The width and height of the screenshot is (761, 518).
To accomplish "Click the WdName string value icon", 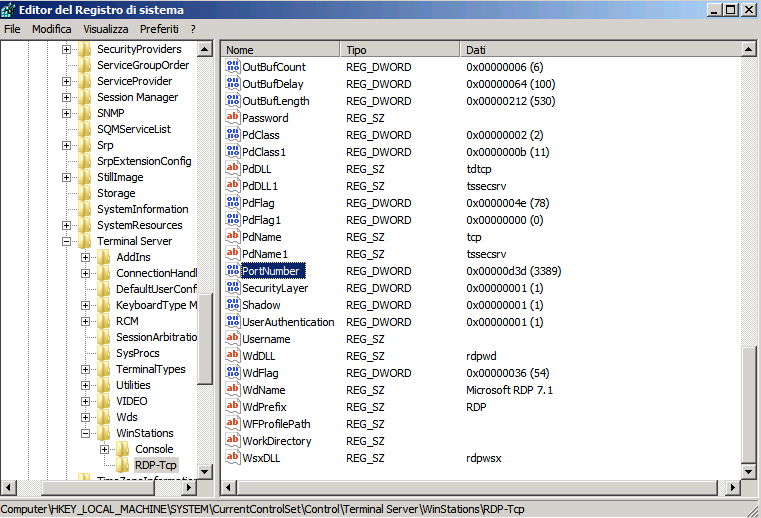I will point(233,390).
